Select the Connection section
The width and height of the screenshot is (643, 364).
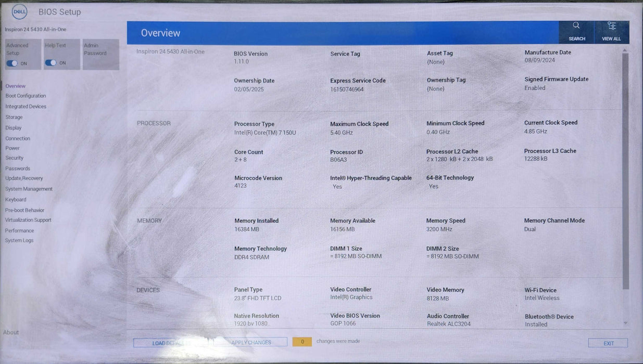coord(18,138)
